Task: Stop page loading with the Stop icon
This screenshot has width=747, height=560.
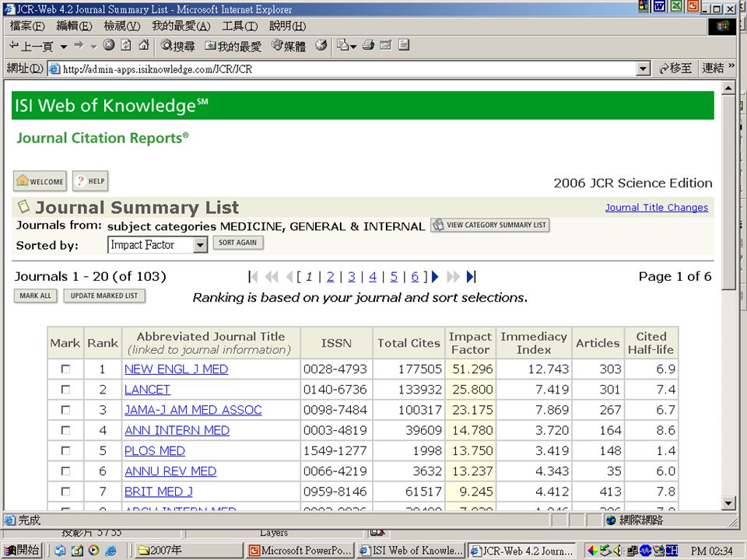Action: coord(109,45)
